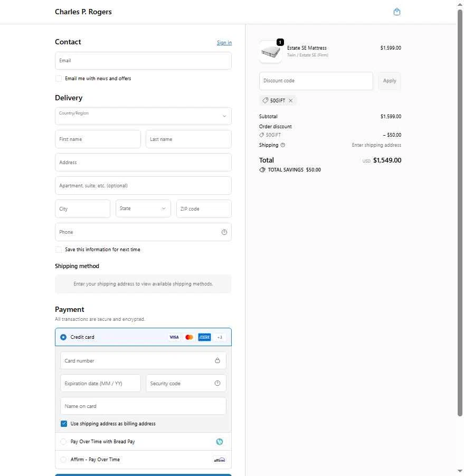Click the $1,549.00 total amount
Screen dimensions: 464x476
pos(387,160)
